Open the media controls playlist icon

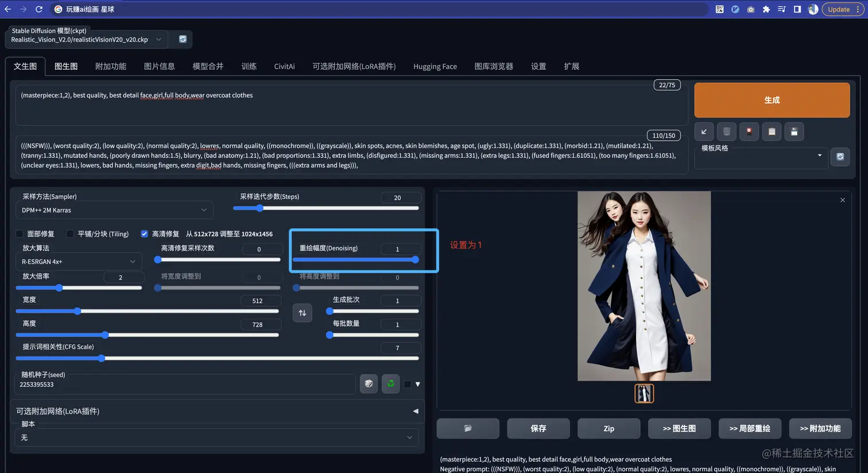point(781,9)
